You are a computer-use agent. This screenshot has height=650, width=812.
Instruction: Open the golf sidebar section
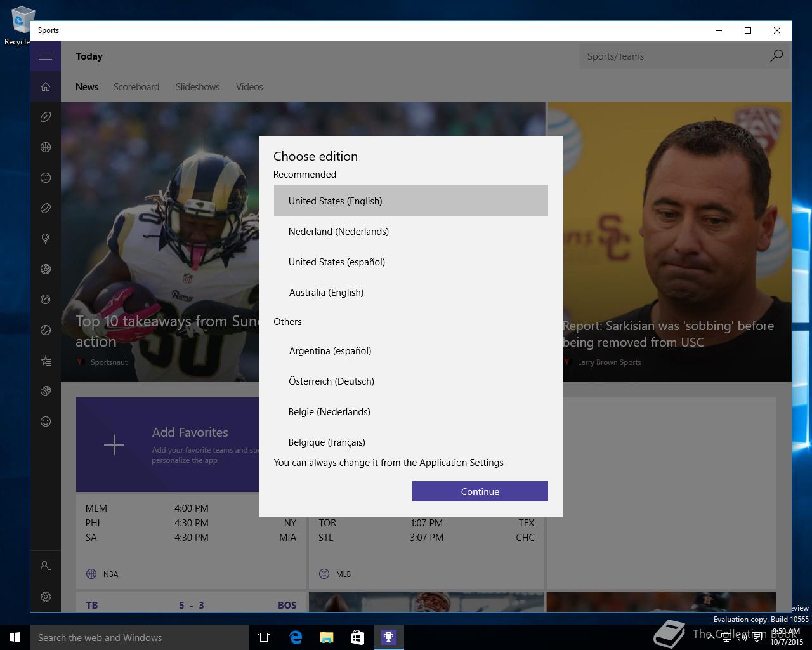point(46,239)
